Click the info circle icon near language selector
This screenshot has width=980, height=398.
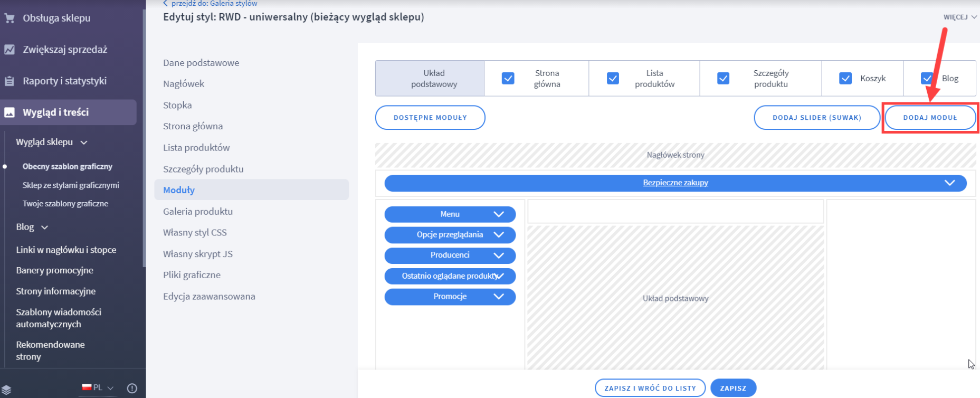point(132,388)
